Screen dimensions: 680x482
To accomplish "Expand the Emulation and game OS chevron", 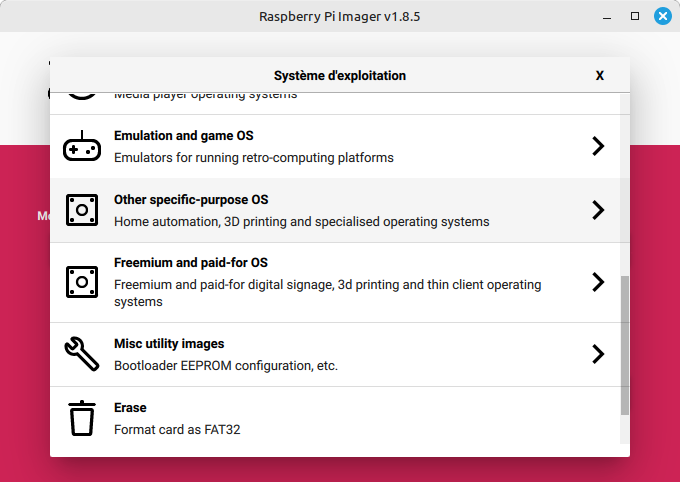I will [598, 146].
